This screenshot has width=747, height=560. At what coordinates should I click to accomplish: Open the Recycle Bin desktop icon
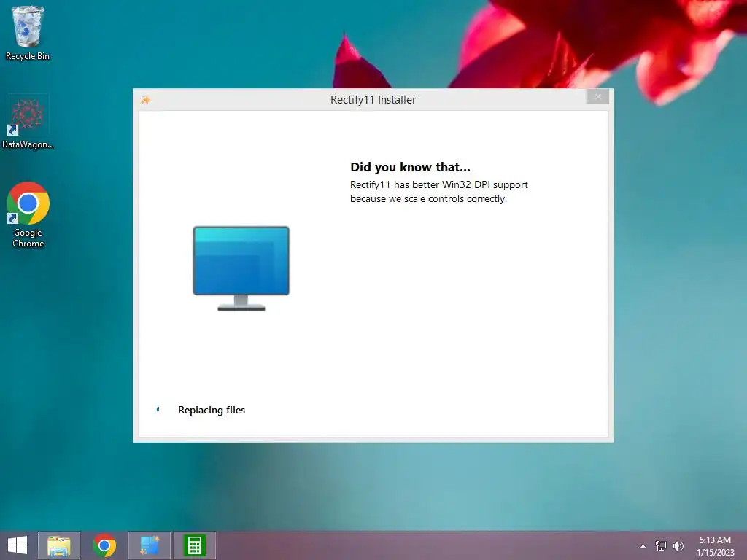(28, 33)
